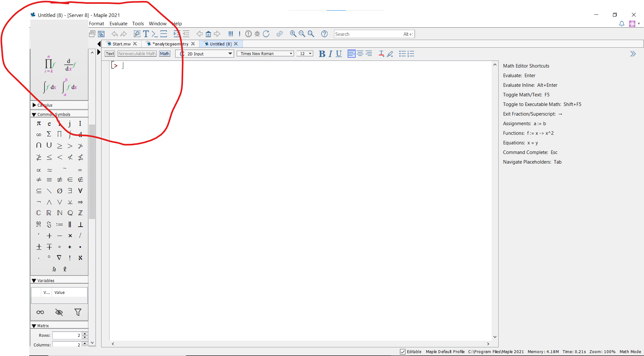
Task: Close the Start.mw tab
Action: click(x=135, y=44)
